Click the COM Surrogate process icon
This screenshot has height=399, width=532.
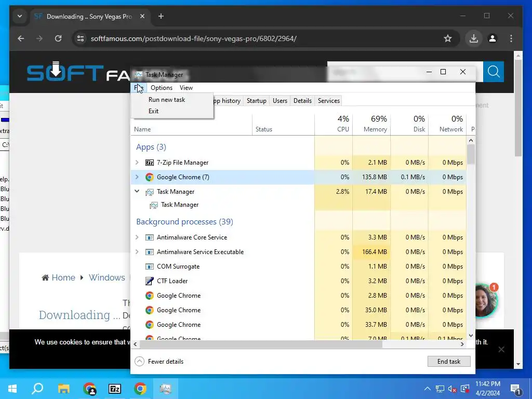click(x=149, y=267)
